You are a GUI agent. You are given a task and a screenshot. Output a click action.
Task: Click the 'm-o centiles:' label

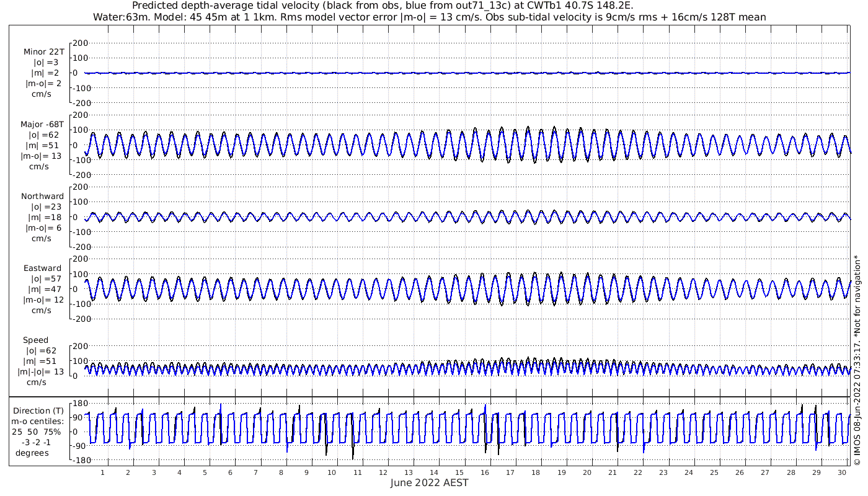pos(37,421)
